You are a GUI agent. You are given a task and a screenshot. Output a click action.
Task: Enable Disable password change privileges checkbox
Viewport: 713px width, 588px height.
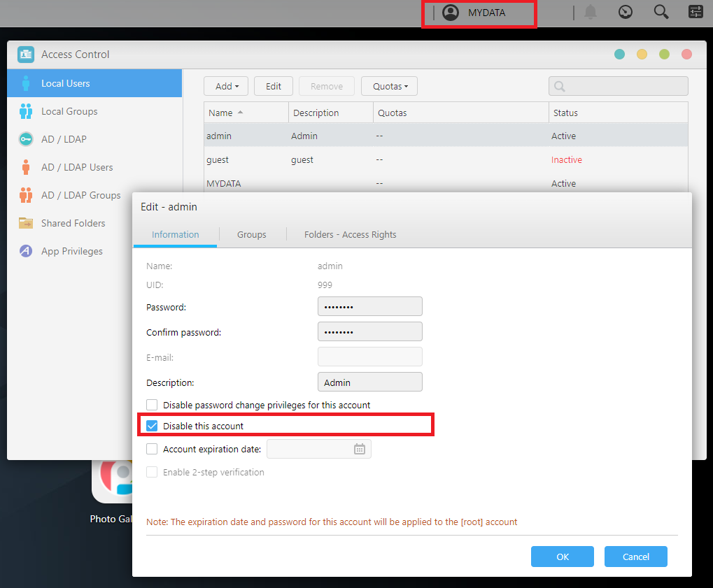(x=152, y=405)
